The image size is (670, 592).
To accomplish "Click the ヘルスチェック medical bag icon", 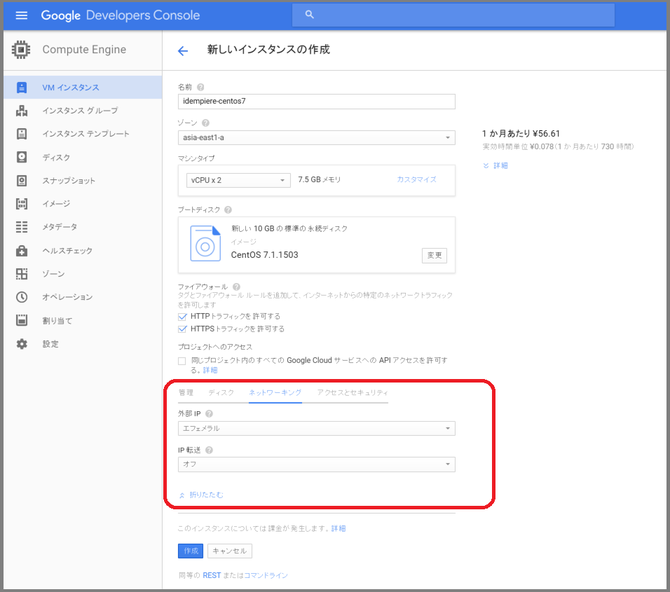I will [x=22, y=250].
